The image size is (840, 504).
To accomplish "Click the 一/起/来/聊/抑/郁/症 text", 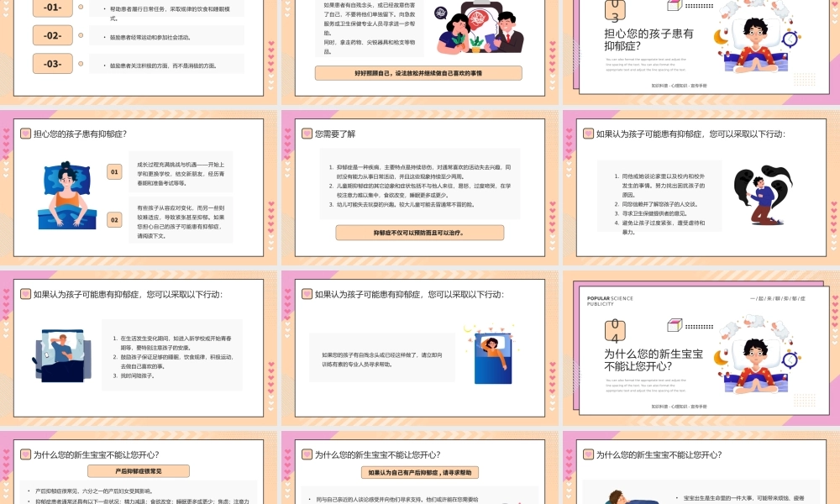I will 778,298.
